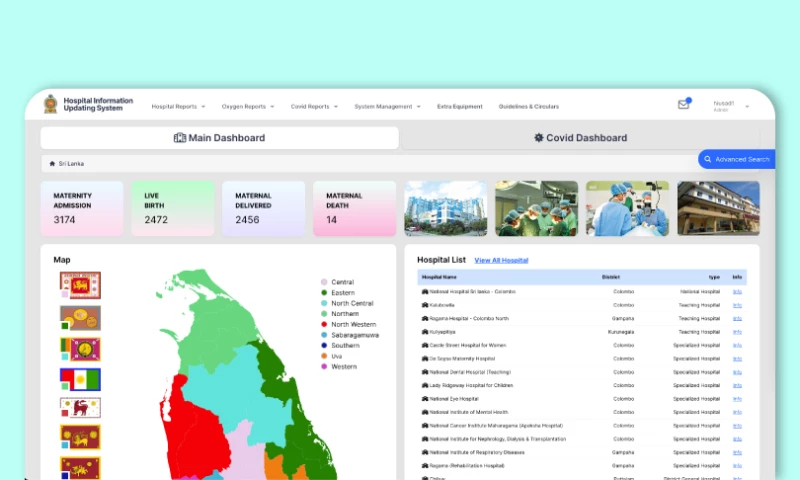Image resolution: width=800 pixels, height=480 pixels.
Task: Click ambulance icon for Castle Street Hospital for Women
Action: [x=424, y=345]
